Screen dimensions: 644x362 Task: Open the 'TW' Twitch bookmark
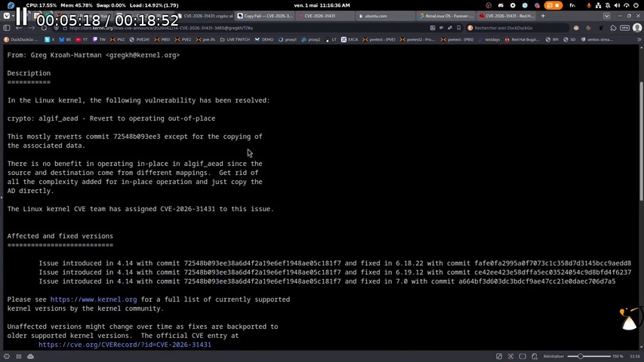[99, 40]
